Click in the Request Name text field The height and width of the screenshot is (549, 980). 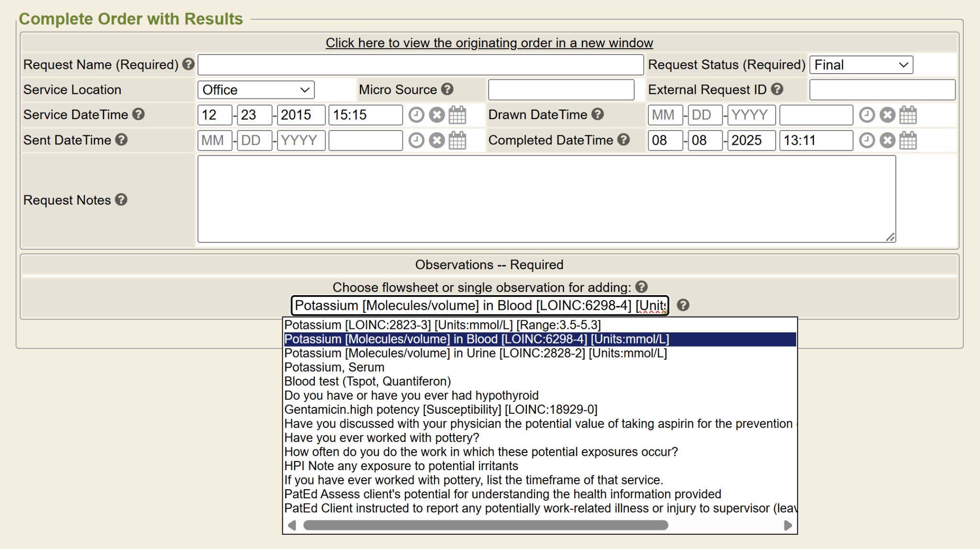[420, 65]
